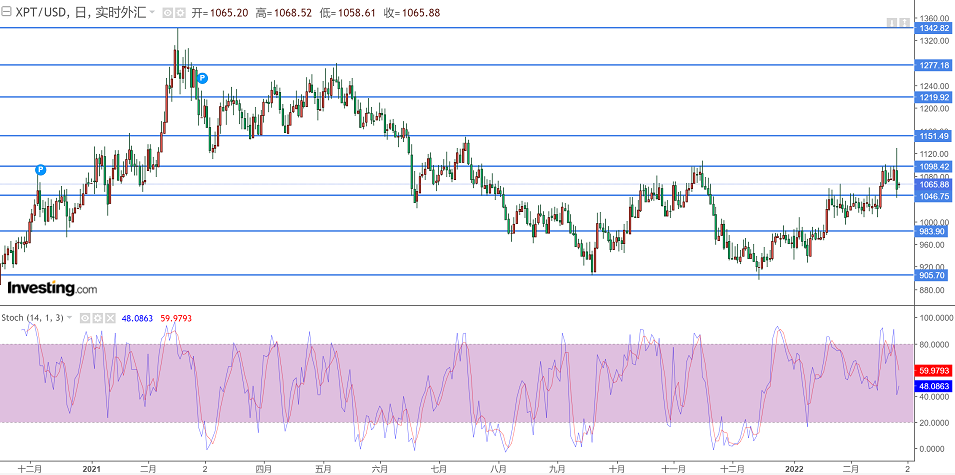955x475 pixels.
Task: Click the 六月 label on time axis
Action: point(380,469)
